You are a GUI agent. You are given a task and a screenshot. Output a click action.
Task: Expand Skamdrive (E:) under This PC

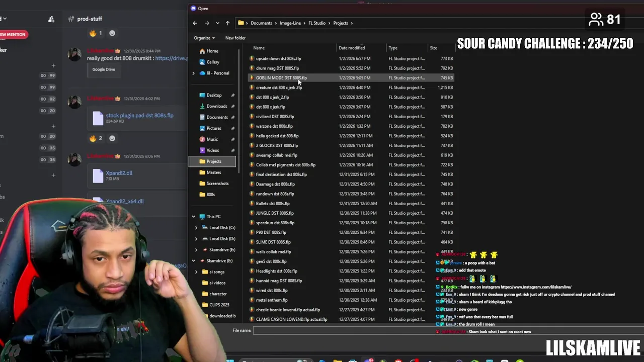coord(196,250)
